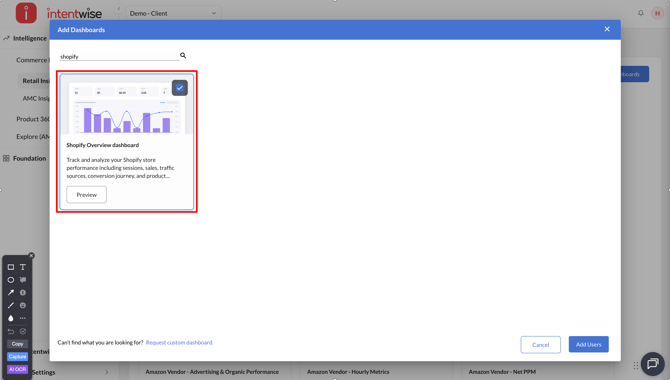The width and height of the screenshot is (670, 380).
Task: Click the Add Users button
Action: tap(588, 345)
